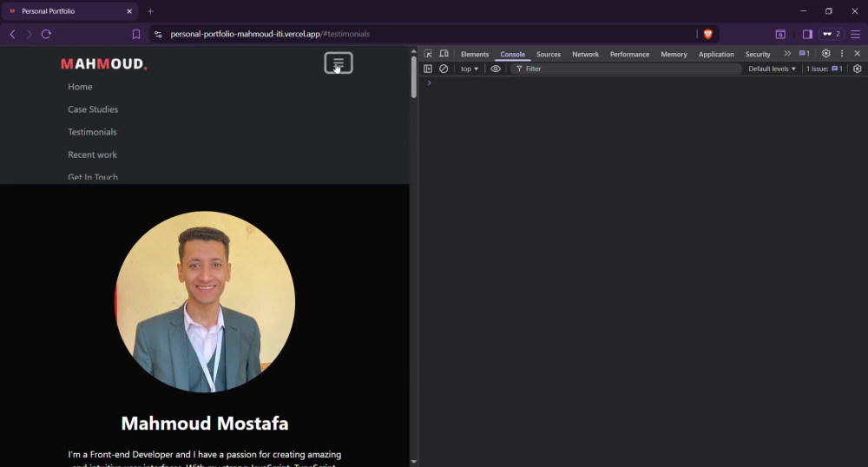Open the browser main menu
The height and width of the screenshot is (467, 868).
[x=856, y=35]
